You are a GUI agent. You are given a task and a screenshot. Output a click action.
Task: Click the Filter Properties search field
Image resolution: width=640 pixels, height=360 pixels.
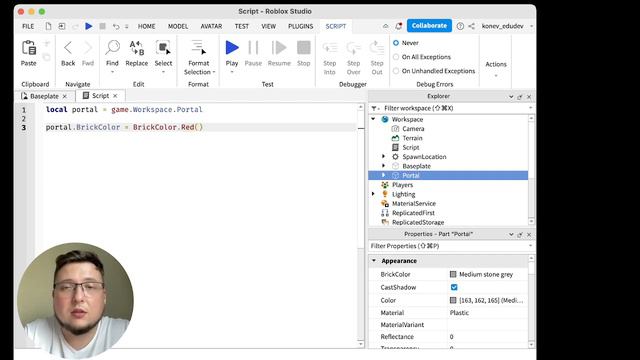[448, 246]
